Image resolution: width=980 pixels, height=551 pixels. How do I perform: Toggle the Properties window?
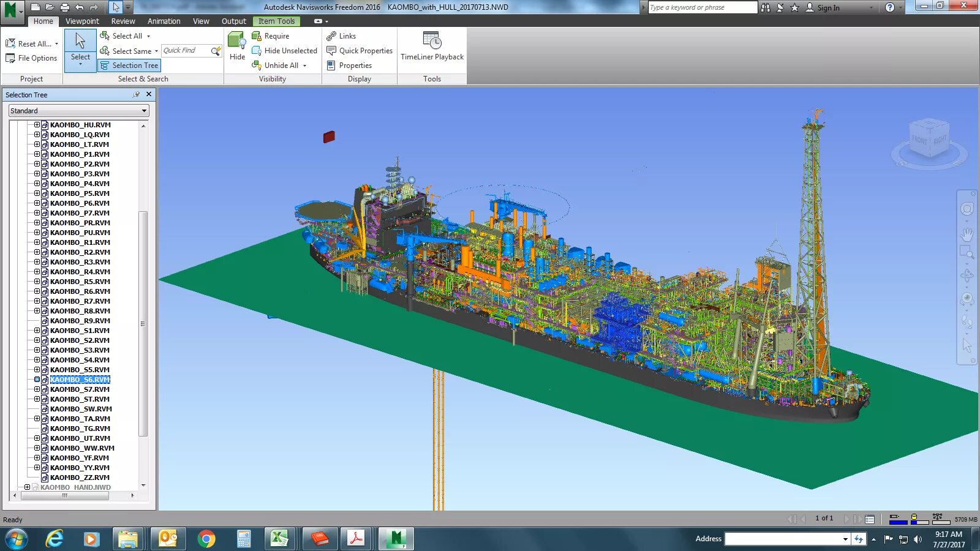(x=349, y=66)
